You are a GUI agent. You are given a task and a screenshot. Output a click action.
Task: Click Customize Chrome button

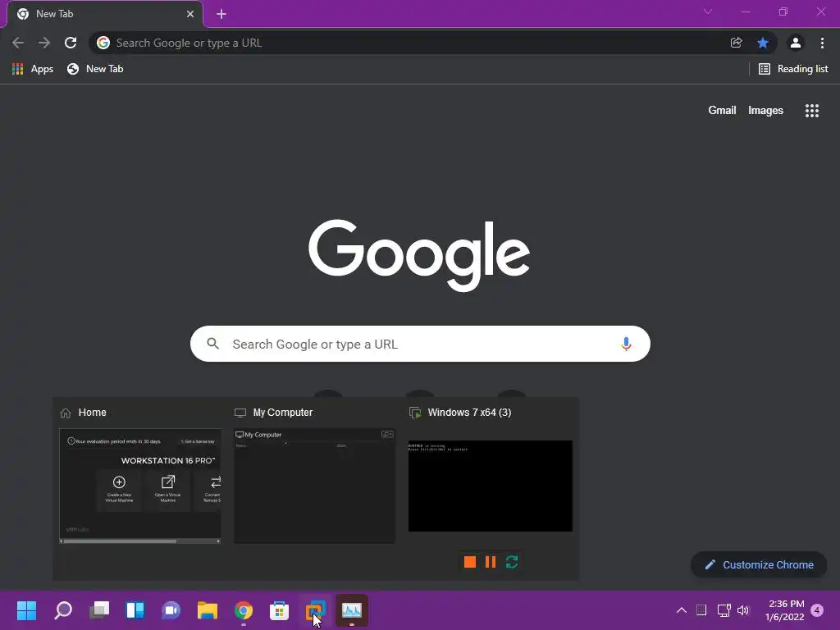pos(759,564)
